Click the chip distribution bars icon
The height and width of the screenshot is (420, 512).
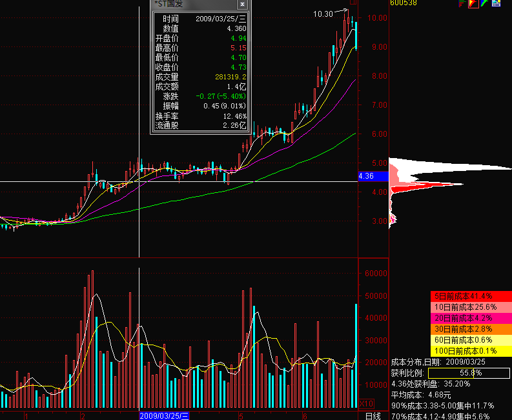click(462, 4)
